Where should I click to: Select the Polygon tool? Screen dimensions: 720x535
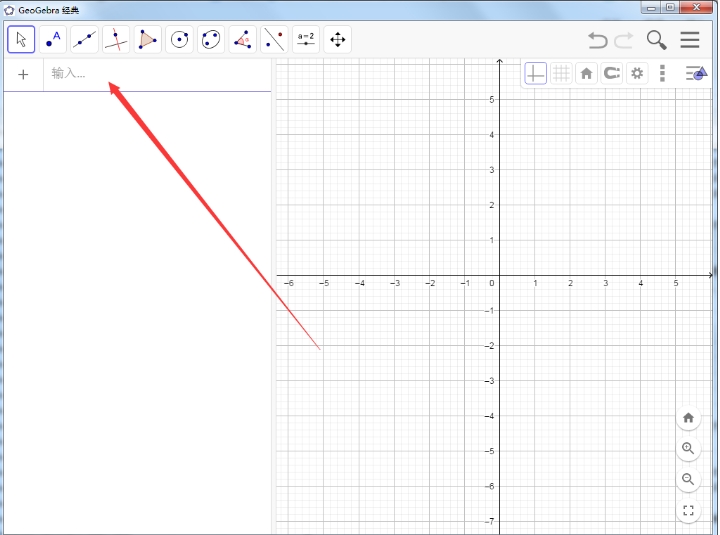pos(148,39)
